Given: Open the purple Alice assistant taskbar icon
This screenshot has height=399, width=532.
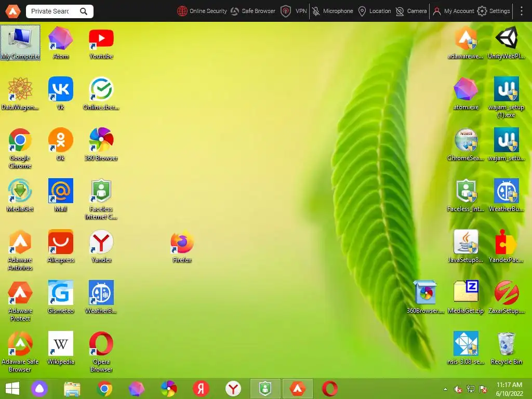Looking at the screenshot, I should tap(39, 389).
